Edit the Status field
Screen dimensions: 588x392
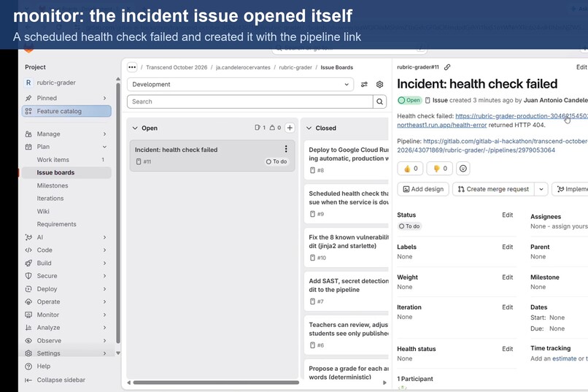[507, 215]
